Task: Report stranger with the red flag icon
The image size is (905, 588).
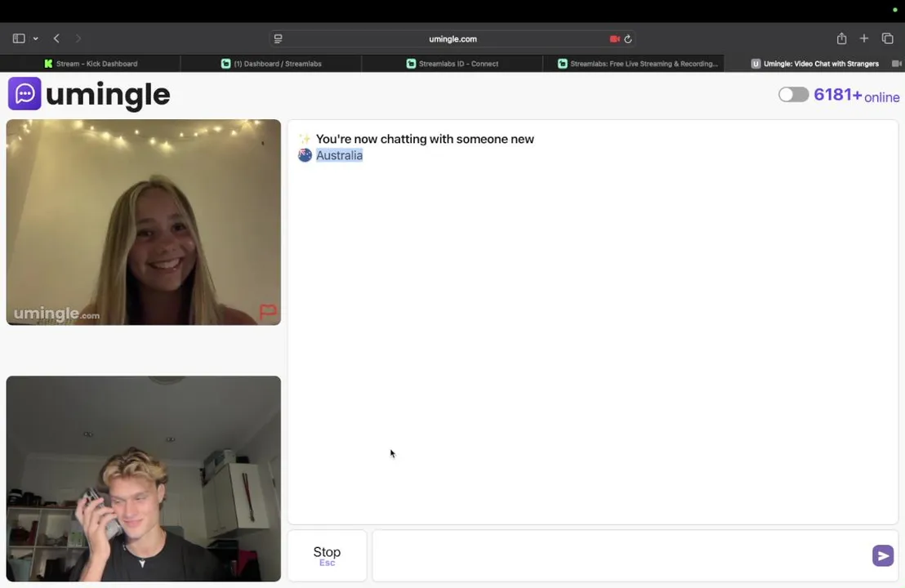Action: (268, 312)
